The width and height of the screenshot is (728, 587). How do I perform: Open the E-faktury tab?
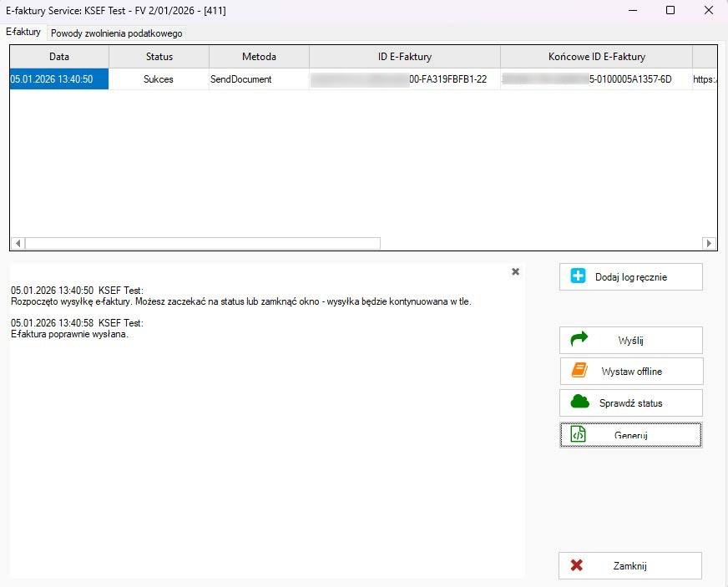click(23, 32)
